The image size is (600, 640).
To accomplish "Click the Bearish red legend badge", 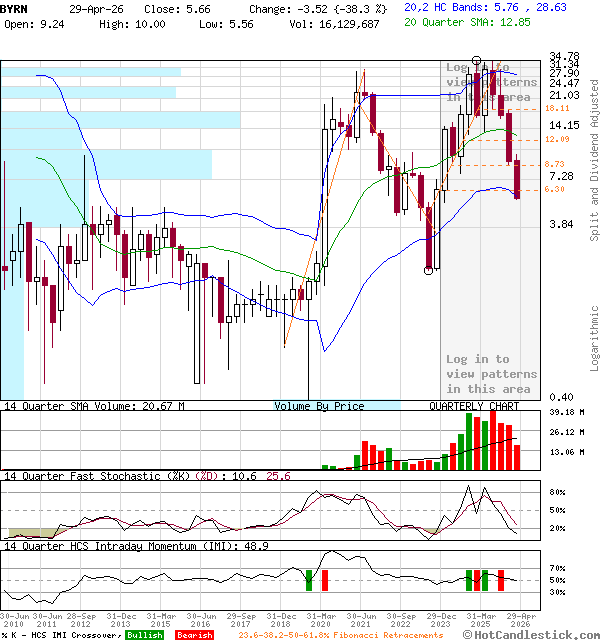I will [193, 635].
